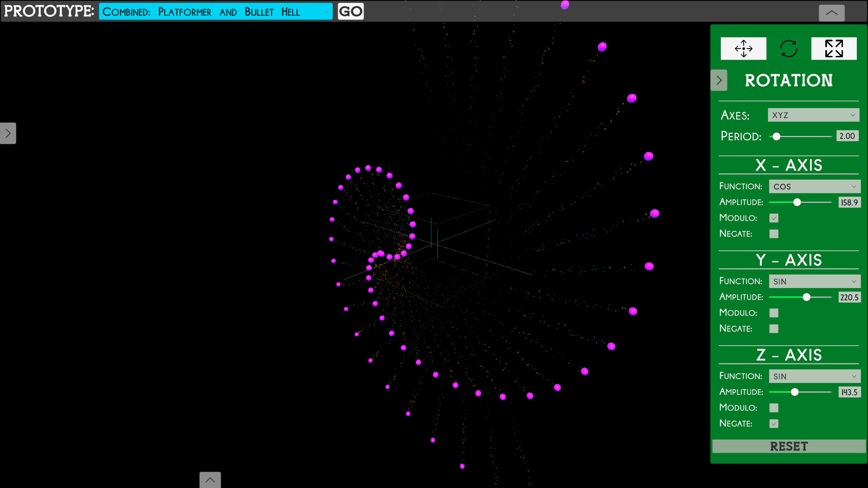
Task: Click the rotation circular-arrows icon
Action: coord(789,48)
